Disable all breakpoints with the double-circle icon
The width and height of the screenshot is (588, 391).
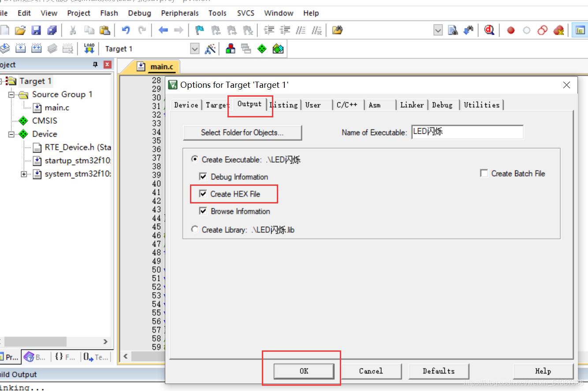(543, 30)
